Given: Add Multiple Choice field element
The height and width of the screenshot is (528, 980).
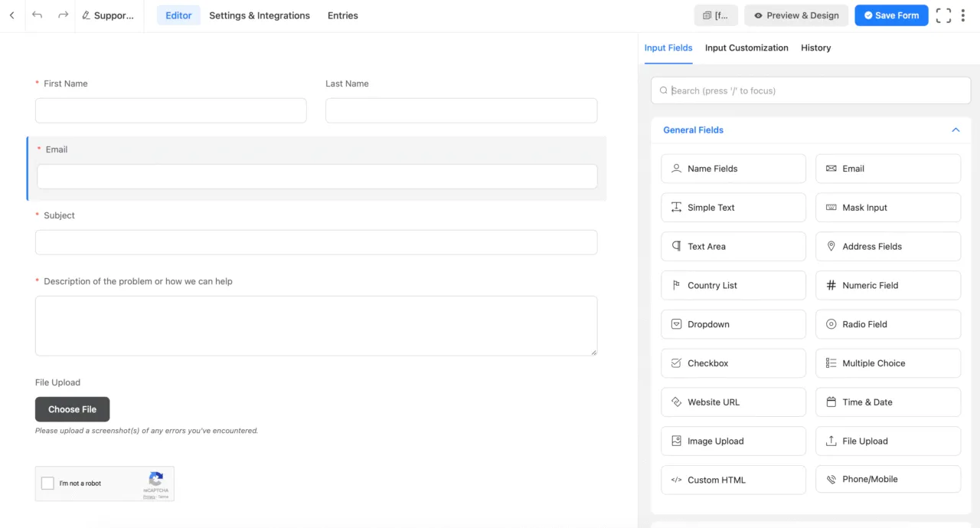Looking at the screenshot, I should click(x=888, y=363).
